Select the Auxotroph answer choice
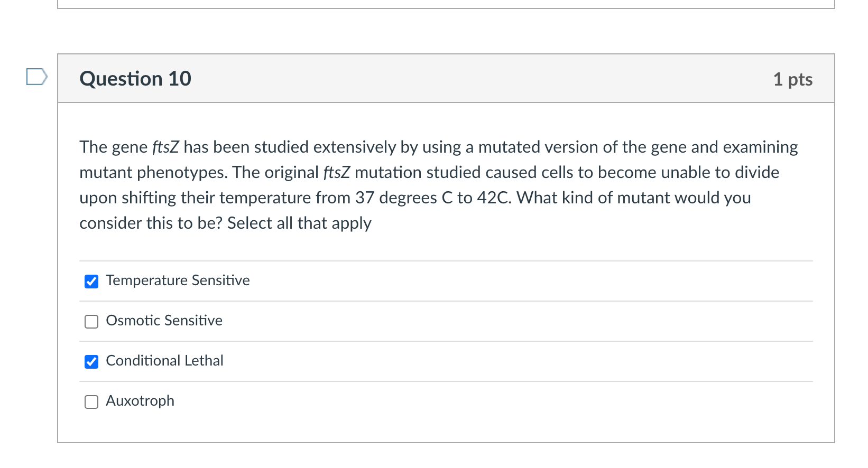This screenshot has height=468, width=868. (x=91, y=401)
